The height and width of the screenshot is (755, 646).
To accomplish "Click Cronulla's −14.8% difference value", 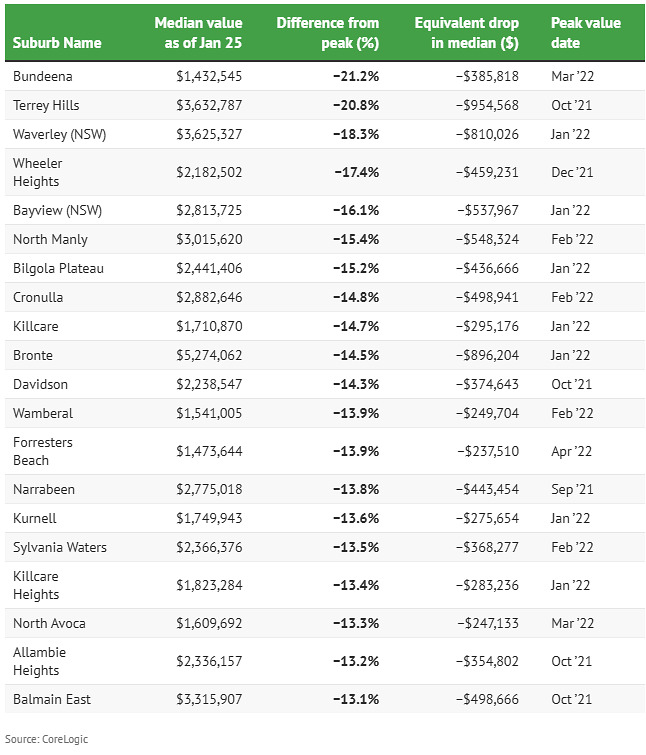I will pyautogui.click(x=356, y=297).
